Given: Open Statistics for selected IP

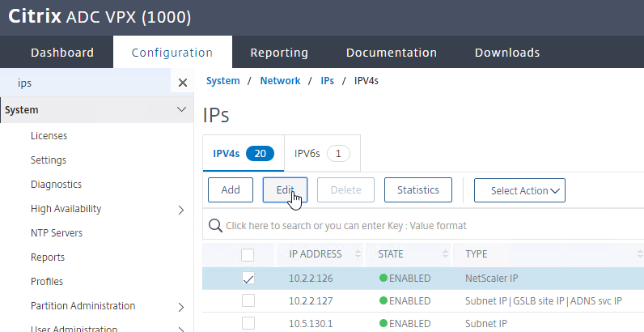Looking at the screenshot, I should coord(418,189).
